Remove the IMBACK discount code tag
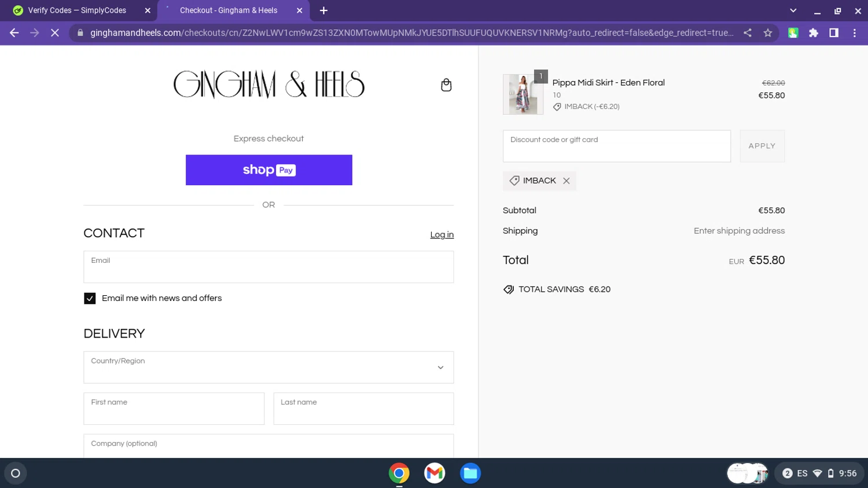 tap(567, 181)
